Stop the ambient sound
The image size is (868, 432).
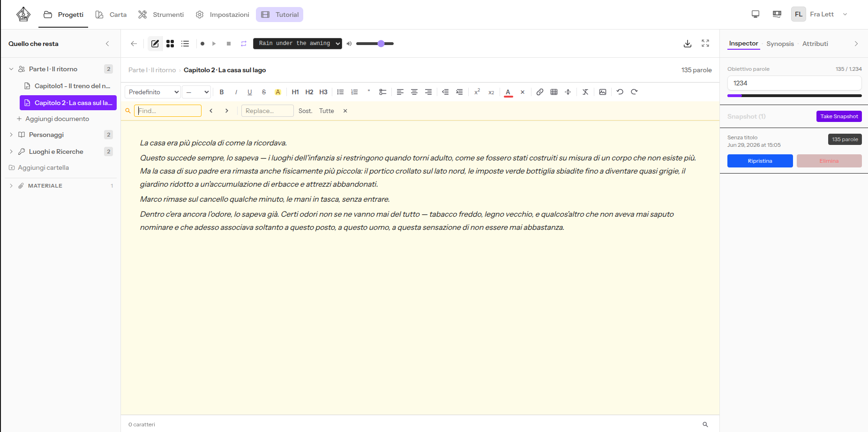(x=229, y=44)
